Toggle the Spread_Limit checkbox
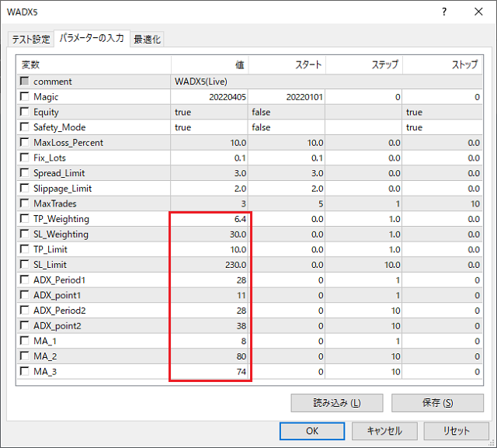The height and width of the screenshot is (448, 497). click(24, 172)
